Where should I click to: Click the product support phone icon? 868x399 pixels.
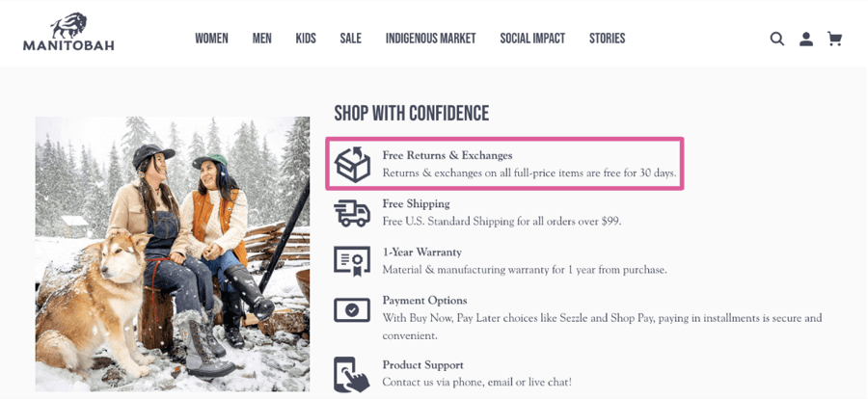point(352,375)
